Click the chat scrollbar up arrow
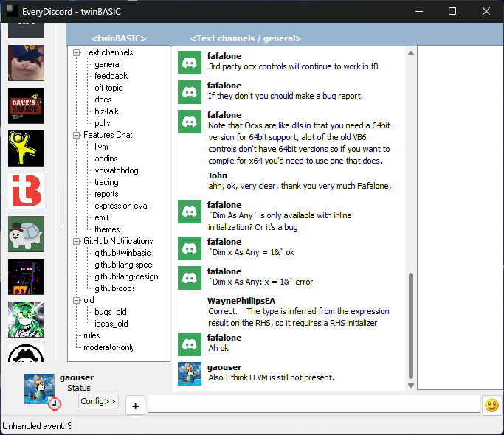The width and height of the screenshot is (504, 435). click(411, 53)
